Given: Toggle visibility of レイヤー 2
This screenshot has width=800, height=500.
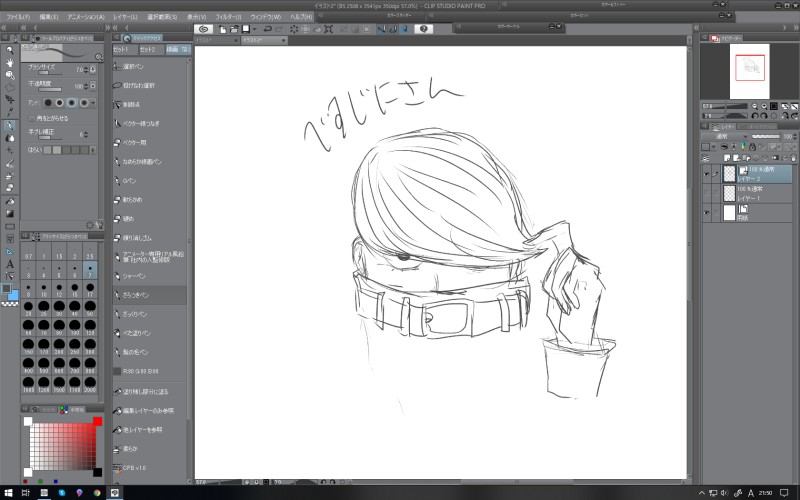Looking at the screenshot, I should 707,174.
